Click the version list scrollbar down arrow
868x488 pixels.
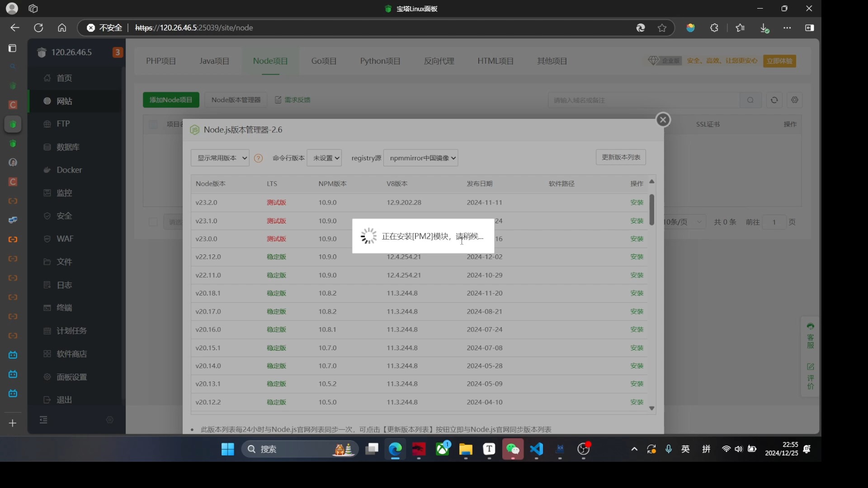[x=651, y=408]
